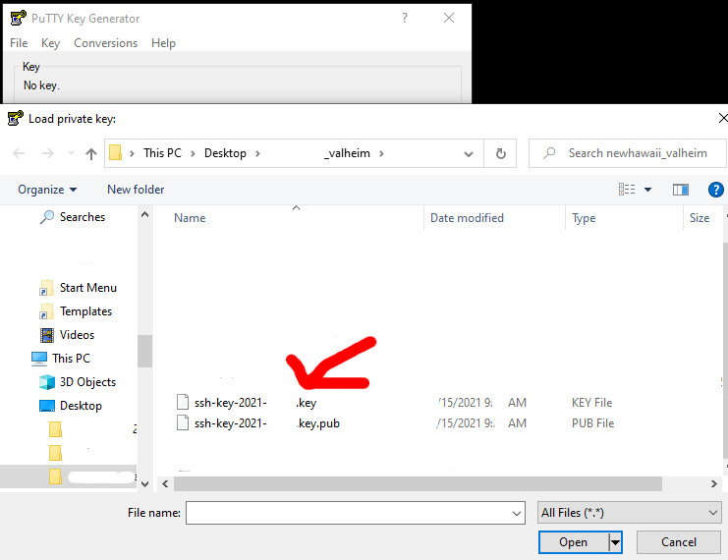Click the This PC monitor icon
The height and width of the screenshot is (560, 728).
pyautogui.click(x=39, y=359)
